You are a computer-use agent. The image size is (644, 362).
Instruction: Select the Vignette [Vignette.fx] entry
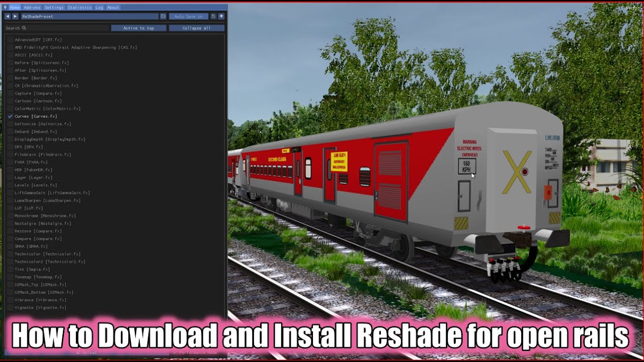tap(40, 308)
